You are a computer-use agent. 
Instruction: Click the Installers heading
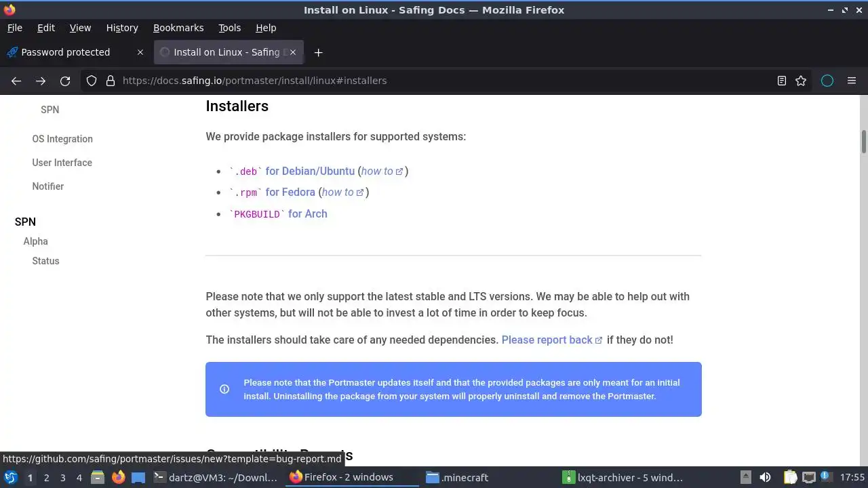click(237, 106)
